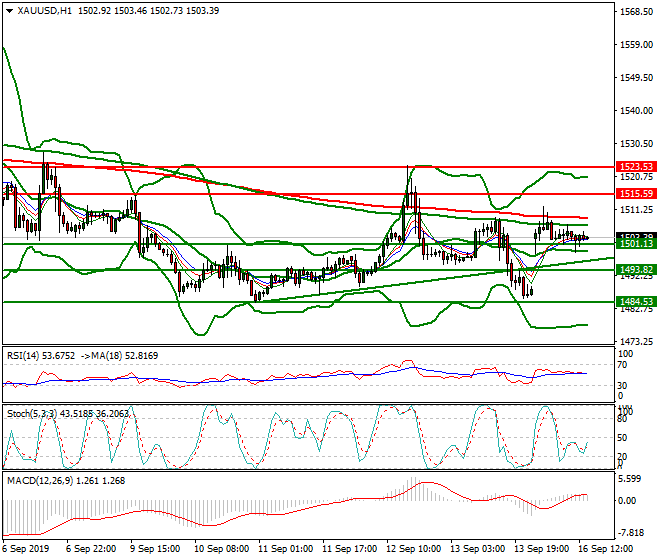Click the 11 Sep 17:00 time label
This screenshot has width=660, height=560.
pyautogui.click(x=349, y=549)
